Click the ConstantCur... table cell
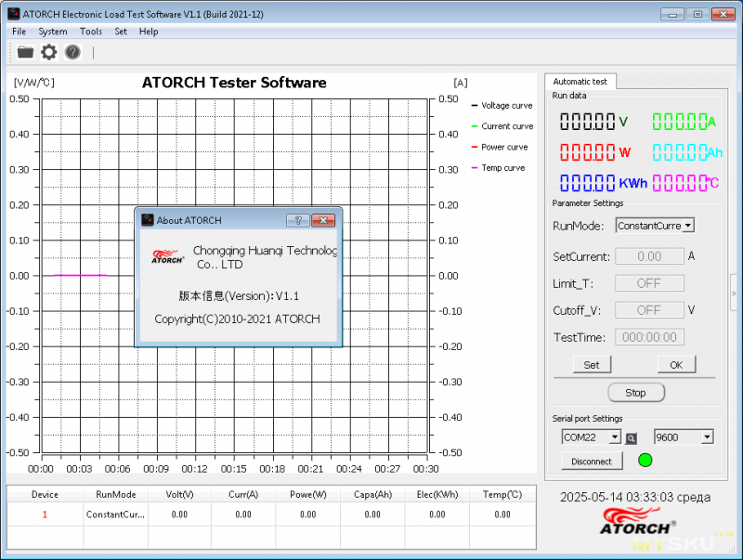Image resolution: width=743 pixels, height=560 pixels. click(x=115, y=514)
